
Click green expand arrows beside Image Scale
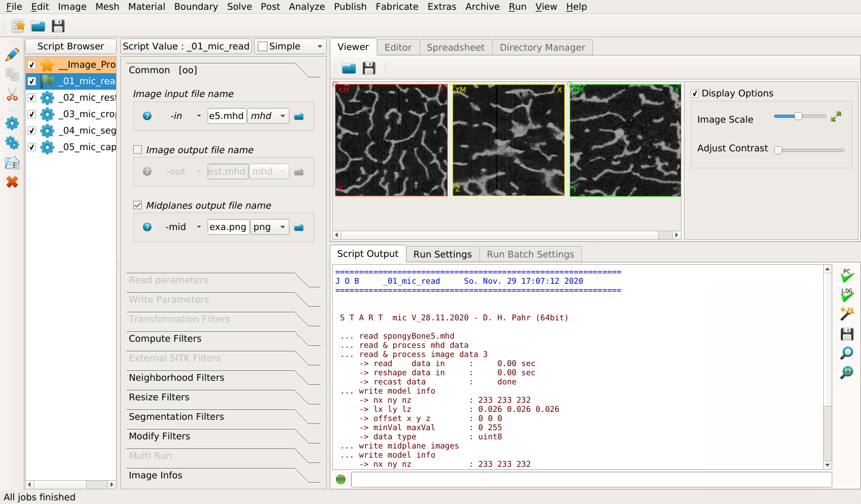pos(836,117)
